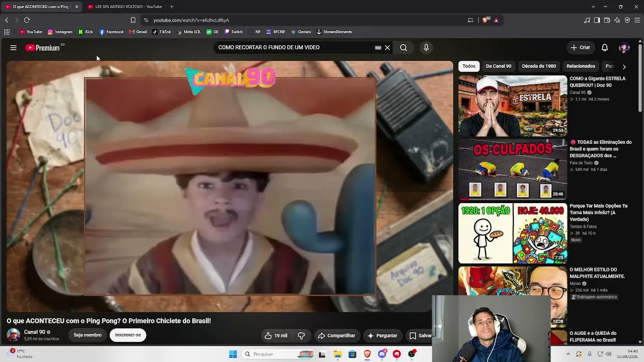This screenshot has height=362, width=644.
Task: Open the StreamElements bookmark
Action: click(334, 32)
